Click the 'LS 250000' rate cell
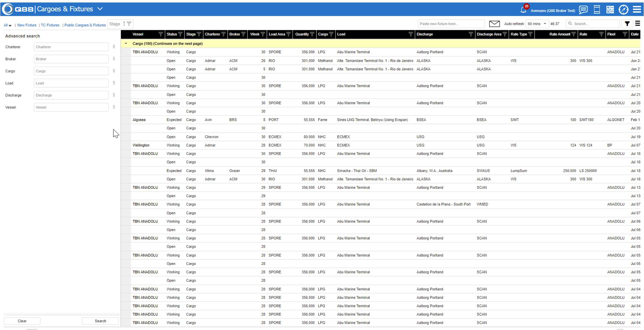 [588, 171]
